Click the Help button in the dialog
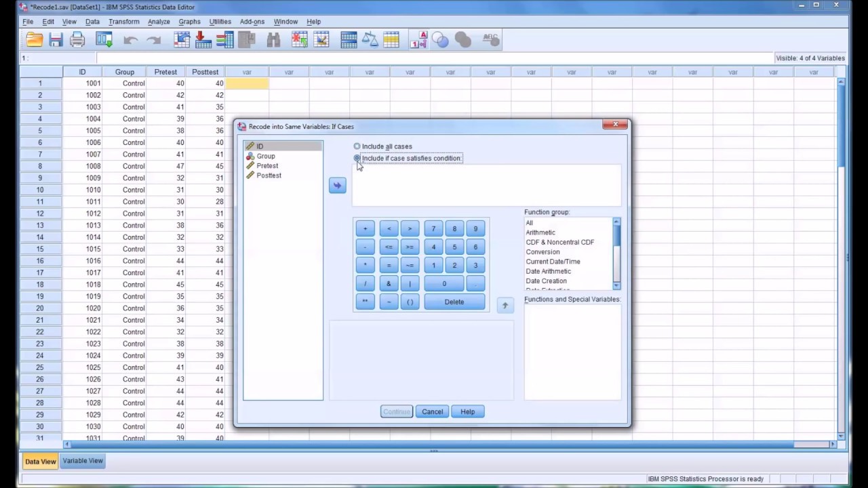This screenshot has width=868, height=488. [467, 411]
